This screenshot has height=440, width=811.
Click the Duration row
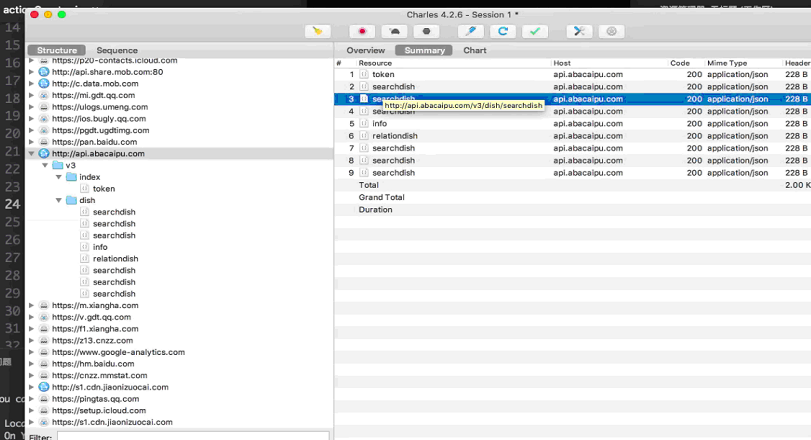coord(573,210)
